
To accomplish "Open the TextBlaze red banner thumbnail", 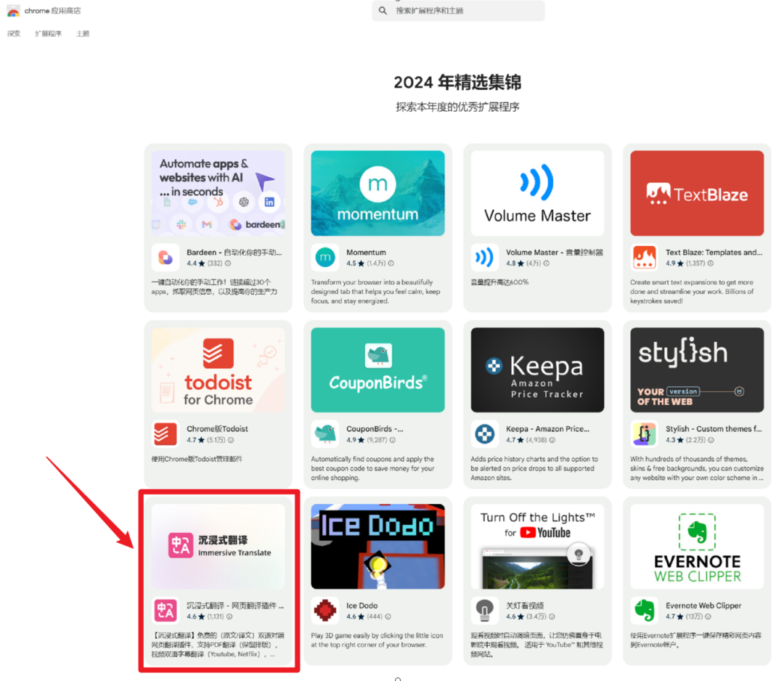I will tap(697, 193).
